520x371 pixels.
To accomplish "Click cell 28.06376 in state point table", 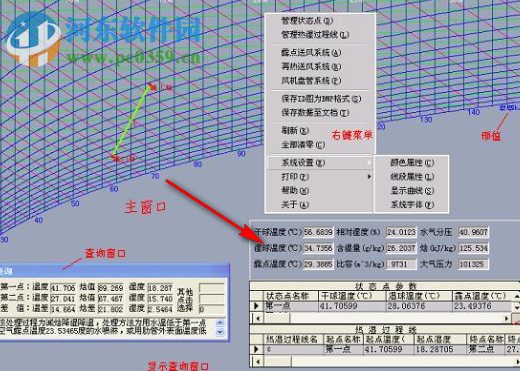I will point(418,306).
